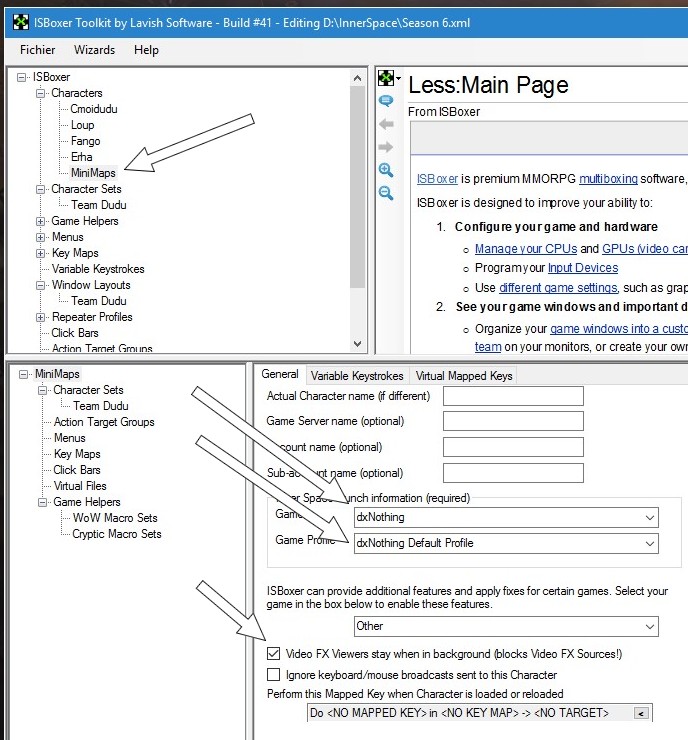Select the Fango character
688x740 pixels.
click(x=85, y=141)
